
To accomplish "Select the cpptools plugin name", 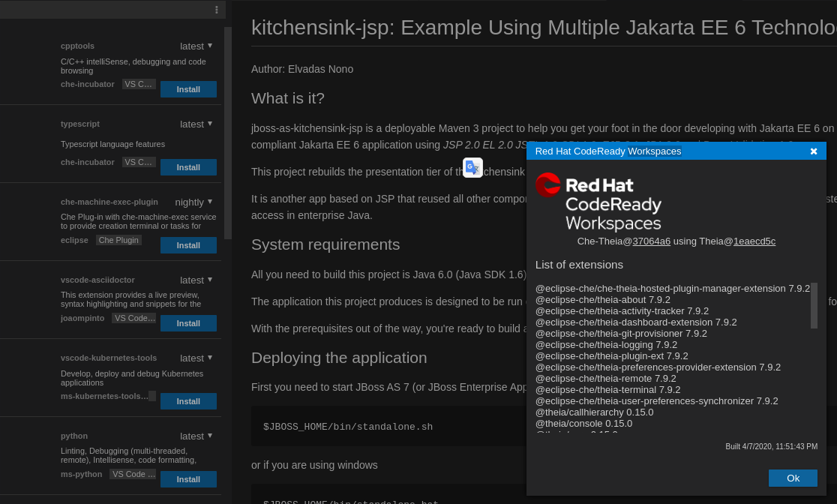I will click(77, 46).
